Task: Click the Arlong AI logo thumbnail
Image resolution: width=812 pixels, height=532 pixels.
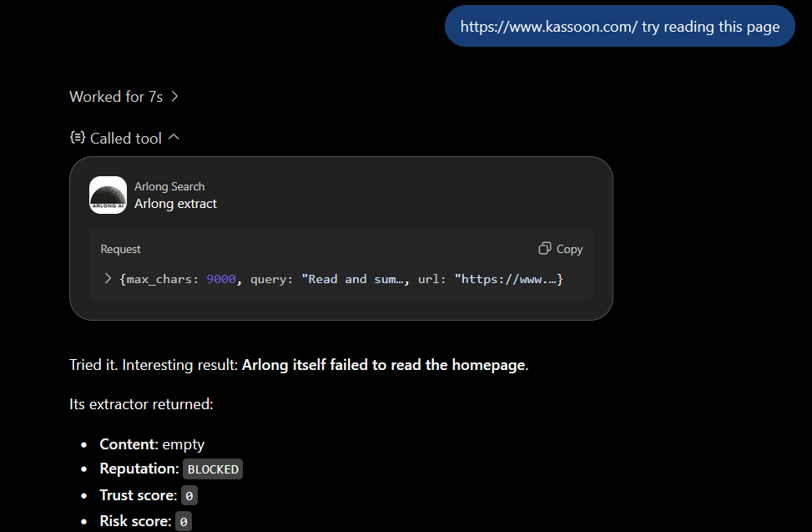Action: coord(108,195)
